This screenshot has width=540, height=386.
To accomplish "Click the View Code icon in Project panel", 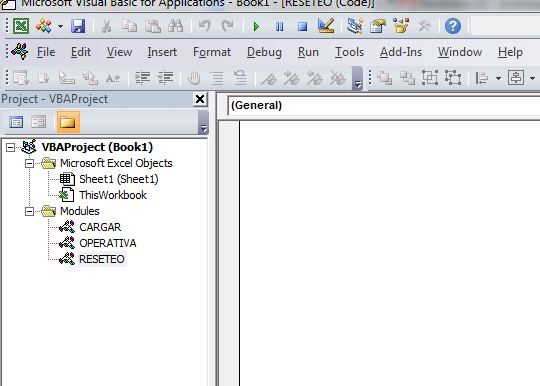I will tap(16, 122).
